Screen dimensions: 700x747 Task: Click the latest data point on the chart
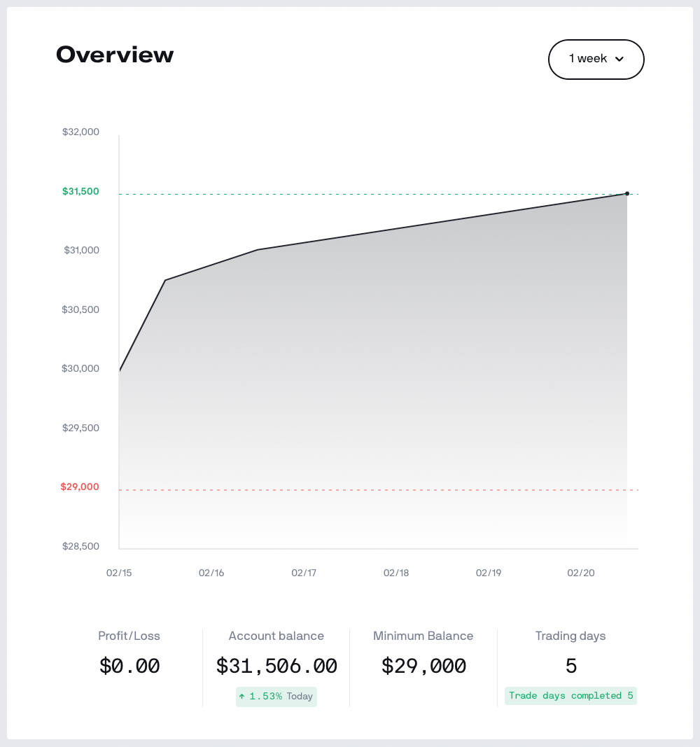click(x=627, y=193)
